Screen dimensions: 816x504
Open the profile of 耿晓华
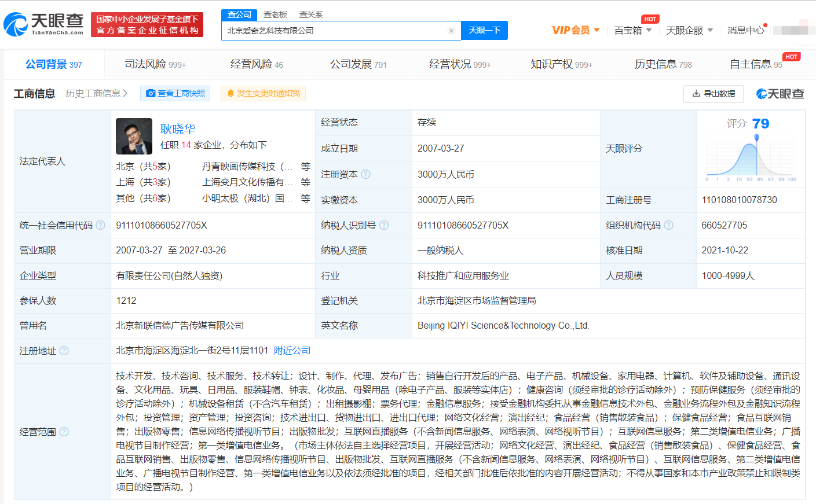178,129
